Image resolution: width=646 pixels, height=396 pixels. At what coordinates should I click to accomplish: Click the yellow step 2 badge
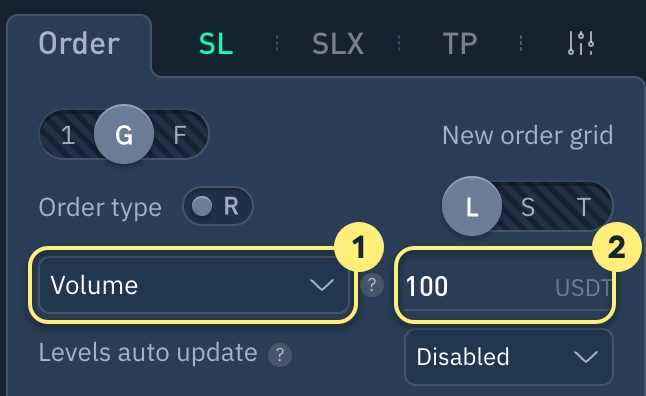[x=617, y=247]
